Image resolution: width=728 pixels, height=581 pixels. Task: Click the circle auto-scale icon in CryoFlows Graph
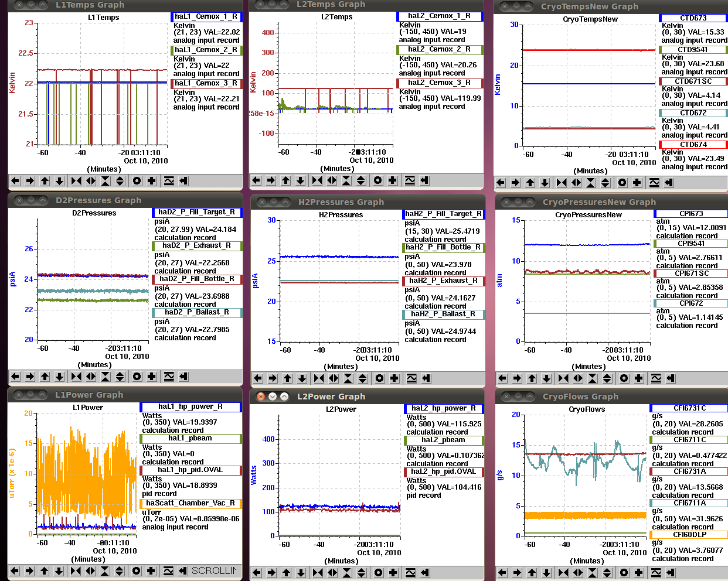click(x=624, y=573)
